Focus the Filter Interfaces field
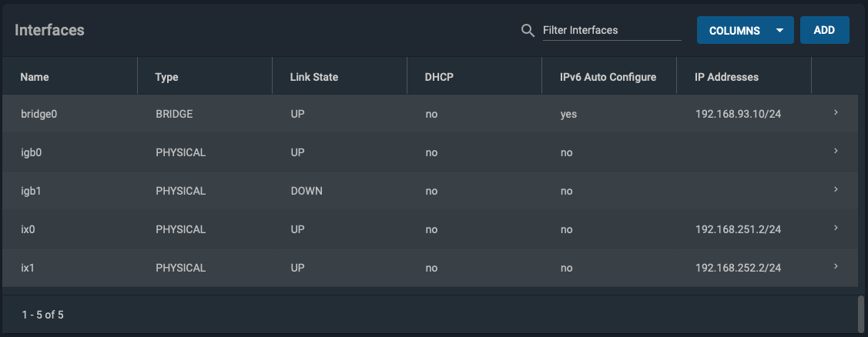This screenshot has width=868, height=337. click(612, 30)
